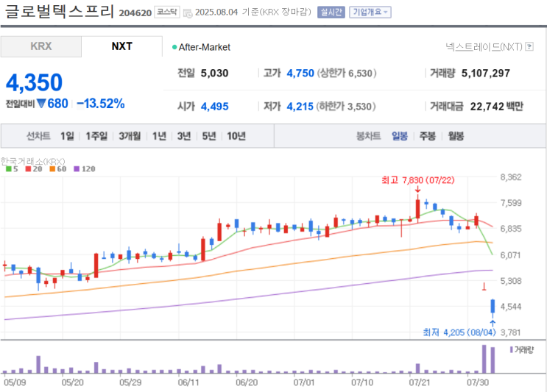Viewport: 547px width, 392px height.
Task: Open the 넥스트레이드(NXT) help question icon
Action: [529, 46]
